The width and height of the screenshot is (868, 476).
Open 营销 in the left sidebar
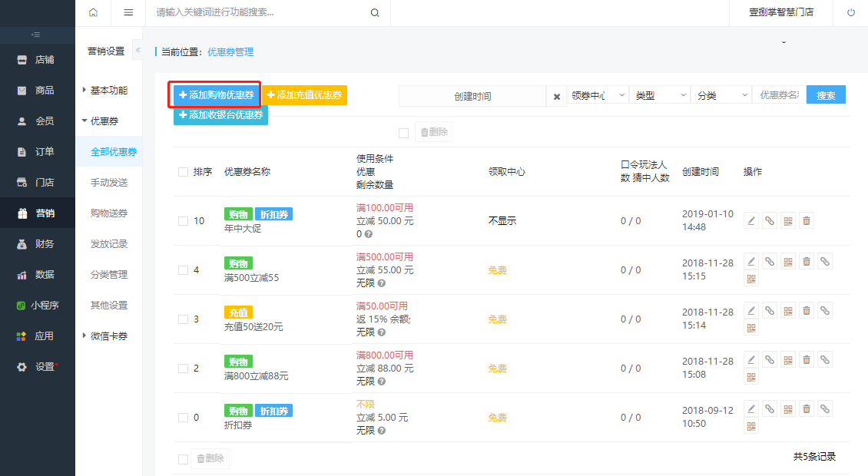(38, 213)
